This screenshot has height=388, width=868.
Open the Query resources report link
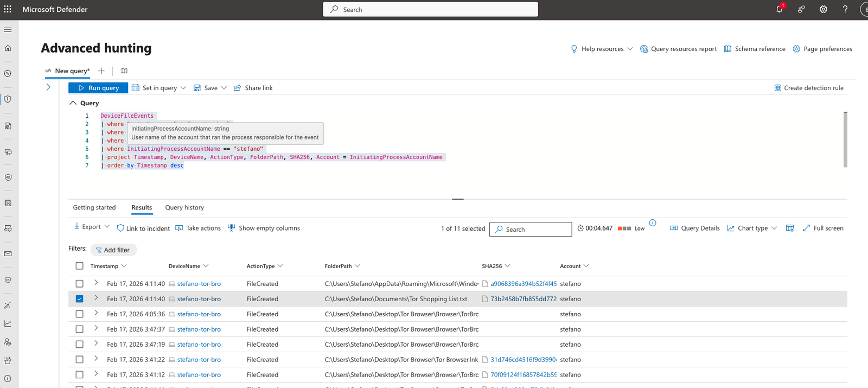[x=679, y=49]
